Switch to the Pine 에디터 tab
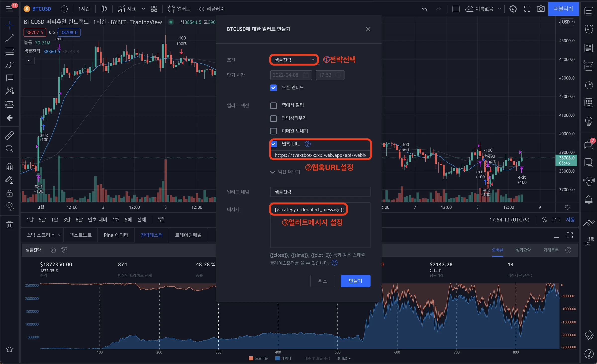The image size is (597, 364). coord(116,235)
